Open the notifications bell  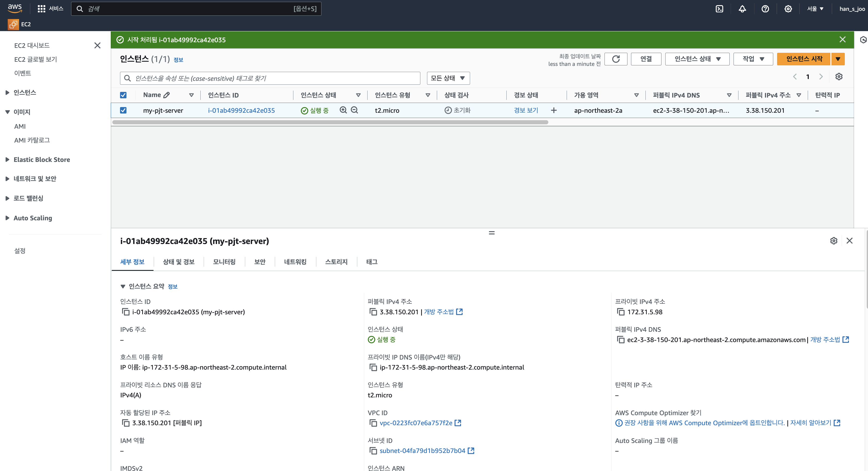click(x=742, y=9)
